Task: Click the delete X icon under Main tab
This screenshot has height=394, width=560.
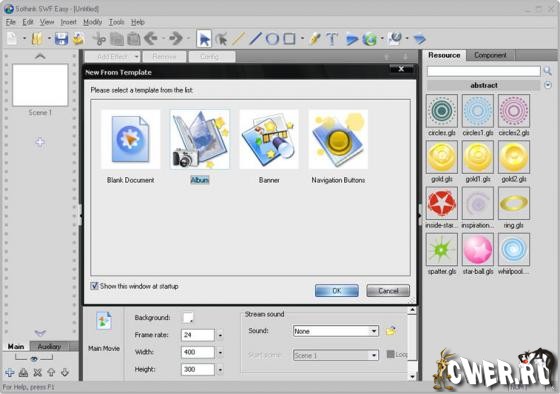Action: 37,373
